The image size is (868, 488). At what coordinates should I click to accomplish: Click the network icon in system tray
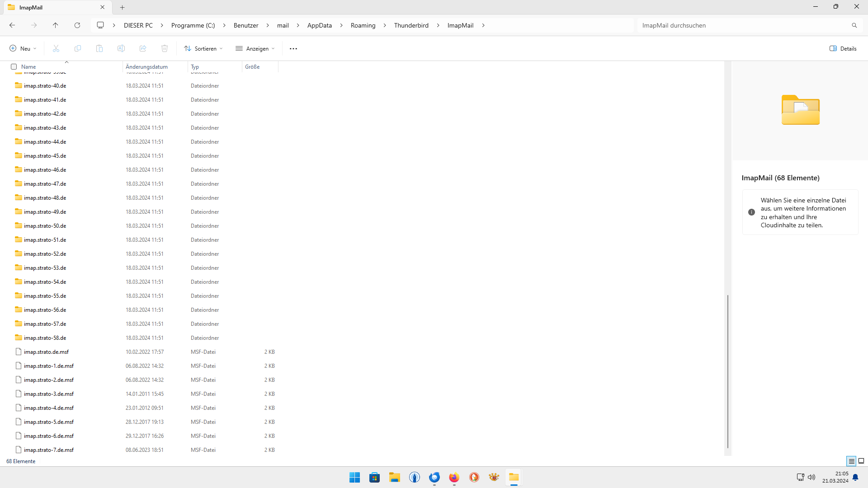pyautogui.click(x=800, y=477)
